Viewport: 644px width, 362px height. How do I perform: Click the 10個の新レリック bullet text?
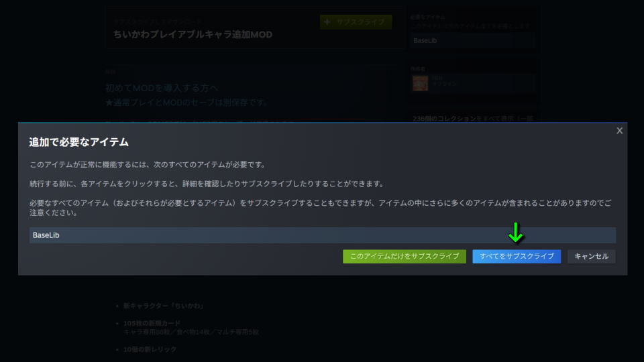(150, 349)
